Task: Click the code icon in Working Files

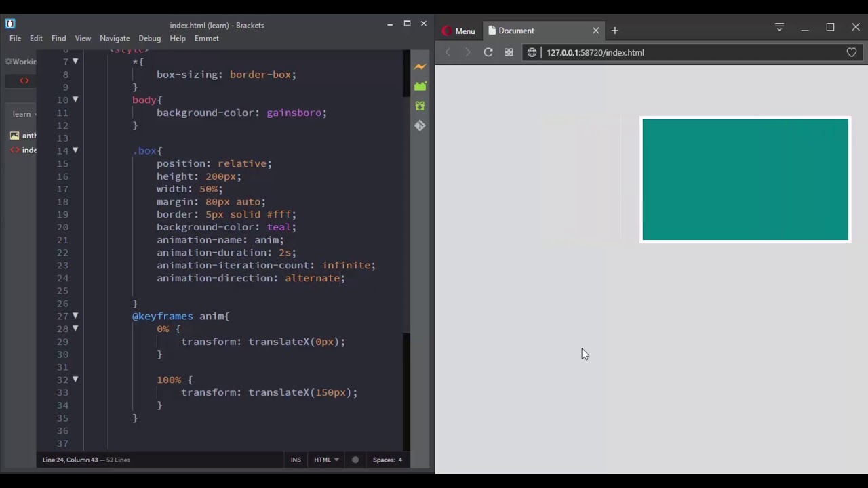Action: pos(24,81)
